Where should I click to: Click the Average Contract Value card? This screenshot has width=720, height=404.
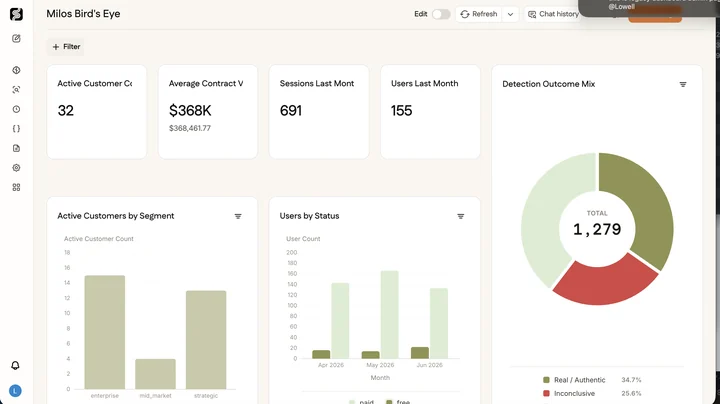(x=208, y=112)
